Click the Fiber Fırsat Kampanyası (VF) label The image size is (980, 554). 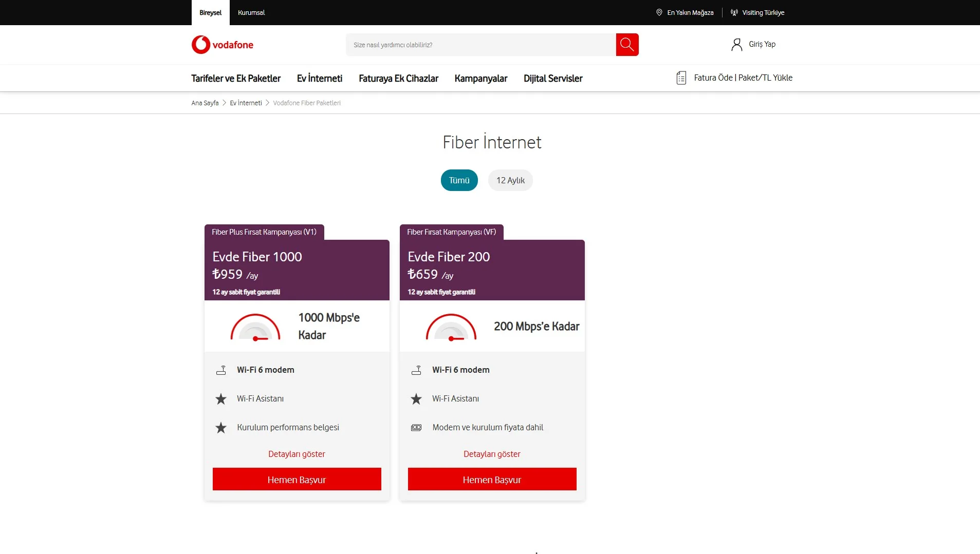(452, 232)
